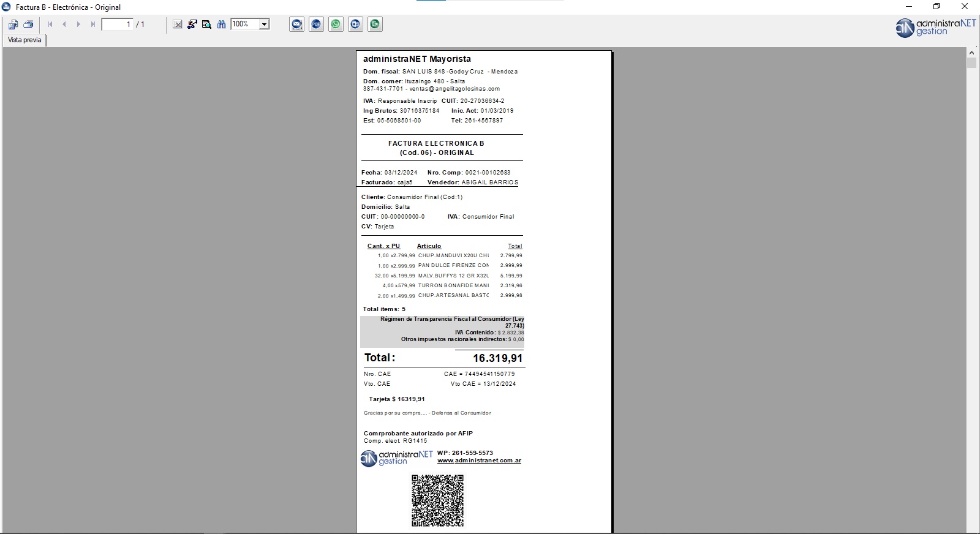Viewport: 980px width, 534px height.
Task: Click the page number input field
Action: (117, 24)
